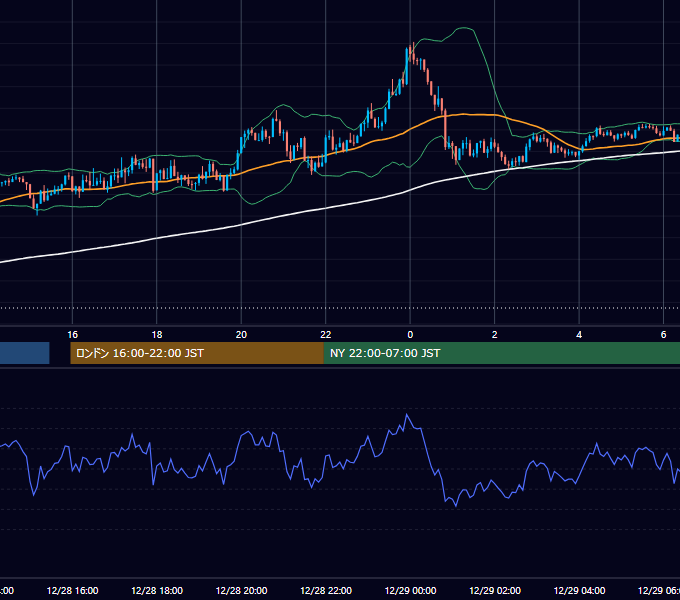Click the 12/28 18:00 time label
The height and width of the screenshot is (600, 680).
(157, 590)
